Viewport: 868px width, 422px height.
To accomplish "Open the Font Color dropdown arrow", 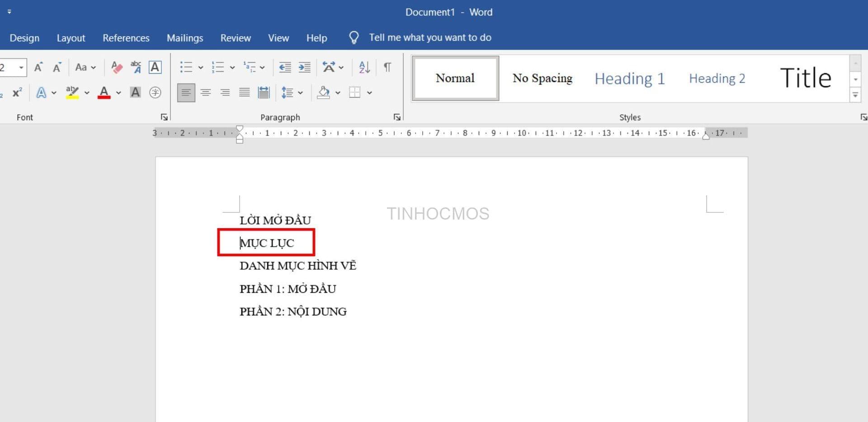I will pyautogui.click(x=118, y=93).
